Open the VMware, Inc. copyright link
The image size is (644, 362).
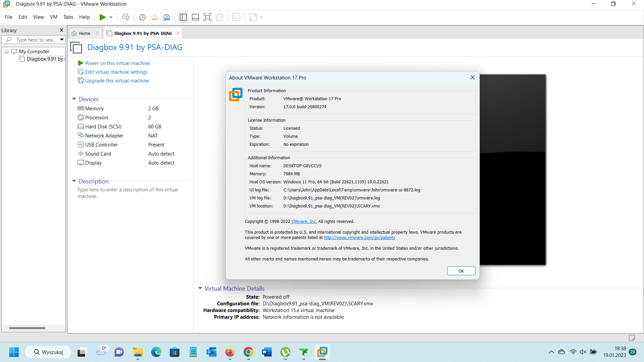(x=304, y=222)
